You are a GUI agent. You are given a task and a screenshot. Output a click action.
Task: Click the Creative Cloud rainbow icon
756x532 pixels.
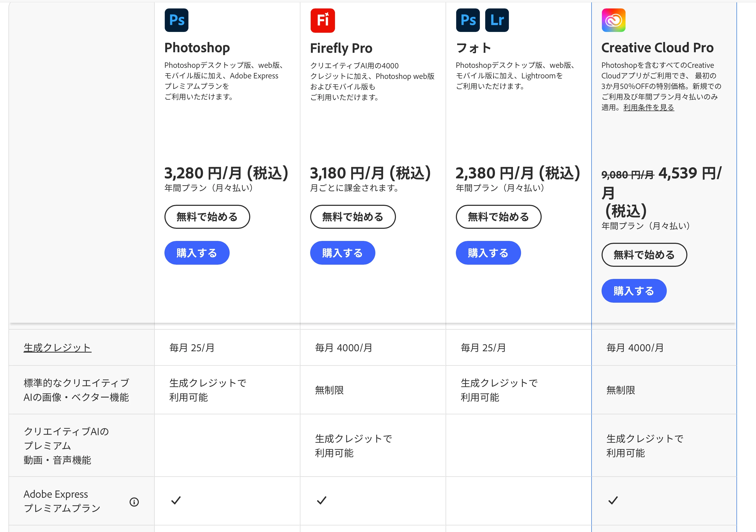tap(613, 20)
